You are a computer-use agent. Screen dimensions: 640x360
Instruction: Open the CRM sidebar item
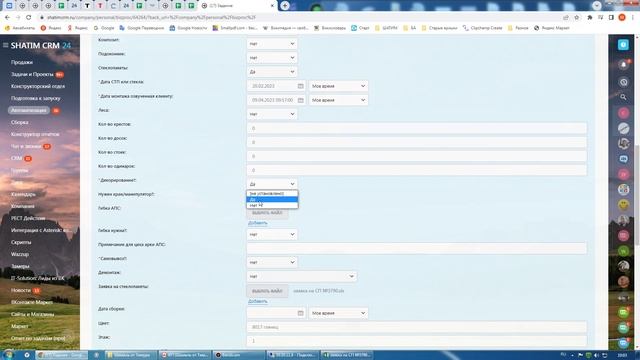17,158
